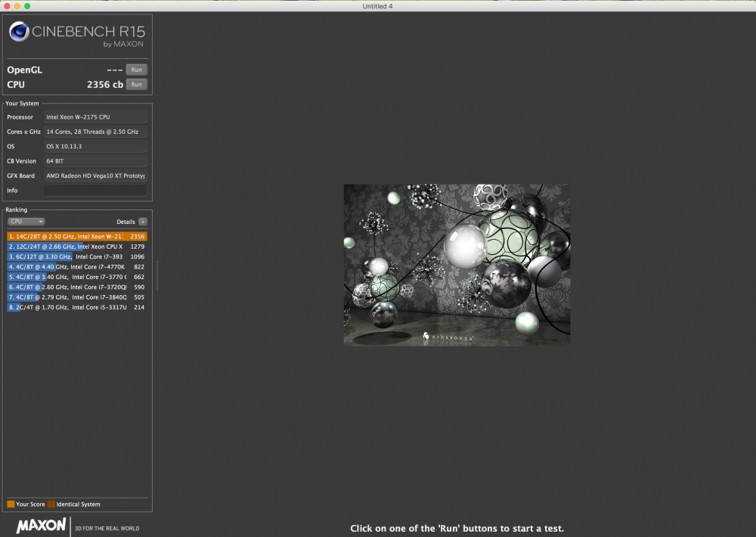Select ranking row 5 Core i7-3770
The image size is (756, 537).
click(x=77, y=277)
